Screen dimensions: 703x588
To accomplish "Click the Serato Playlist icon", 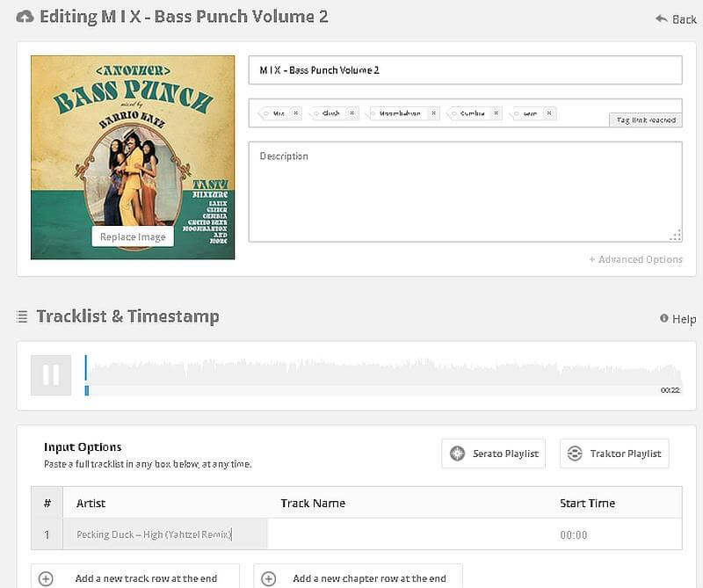I will [457, 454].
